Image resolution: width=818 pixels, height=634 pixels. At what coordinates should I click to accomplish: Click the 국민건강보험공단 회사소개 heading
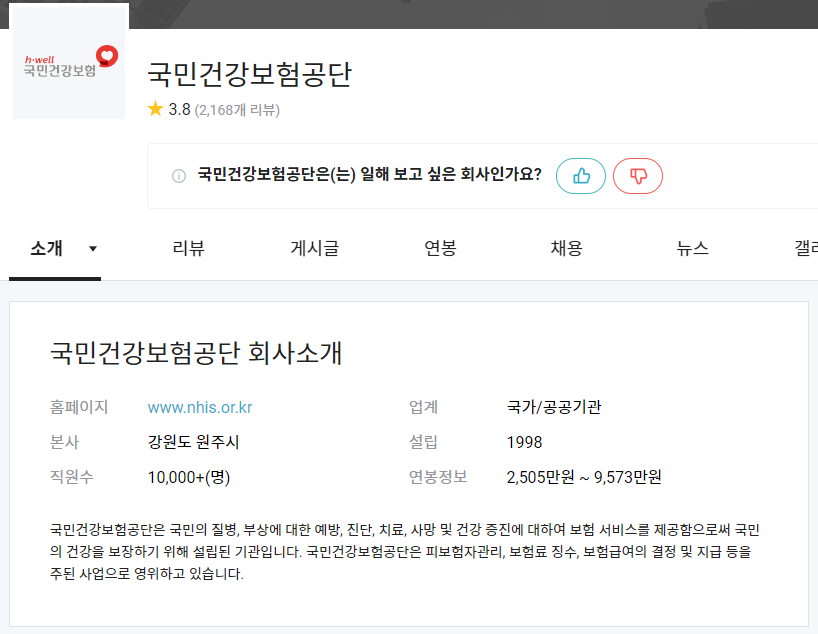196,353
